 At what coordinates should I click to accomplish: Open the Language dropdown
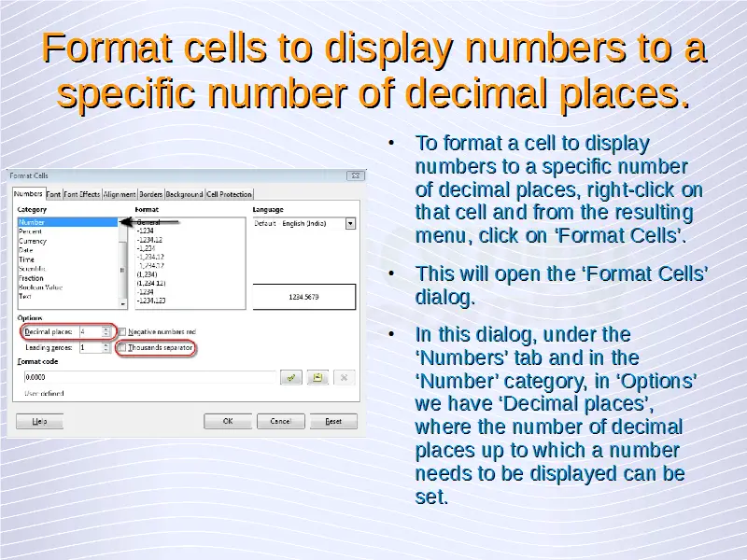tap(350, 224)
